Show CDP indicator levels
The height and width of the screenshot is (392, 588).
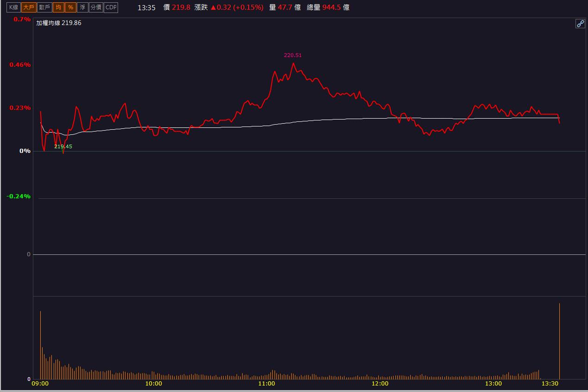[111, 7]
